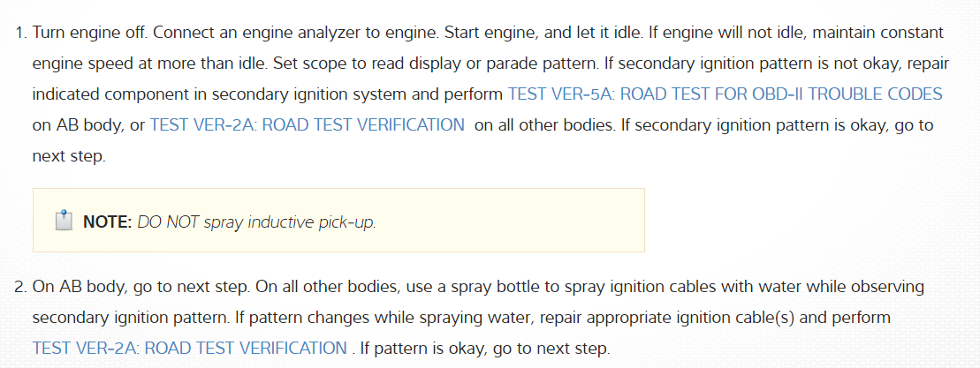The width and height of the screenshot is (980, 368).
Task: Open the TEST VER-5A OBD-II trouble codes link
Action: 725,94
